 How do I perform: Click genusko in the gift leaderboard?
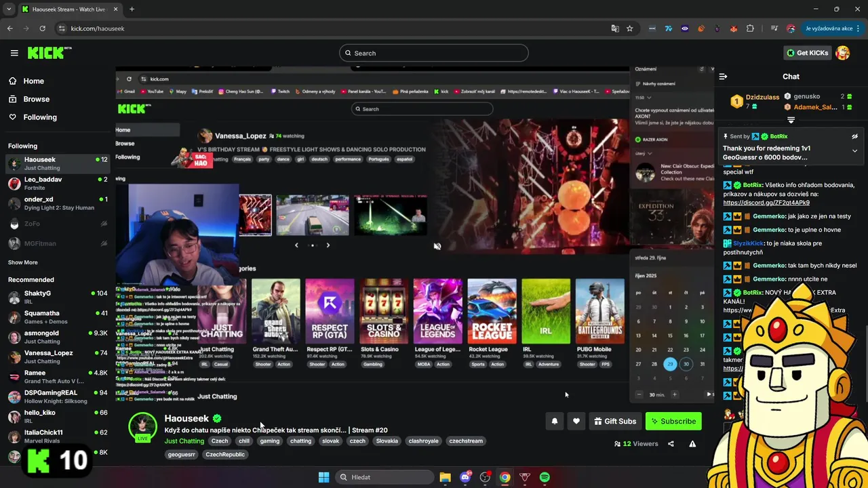(807, 96)
